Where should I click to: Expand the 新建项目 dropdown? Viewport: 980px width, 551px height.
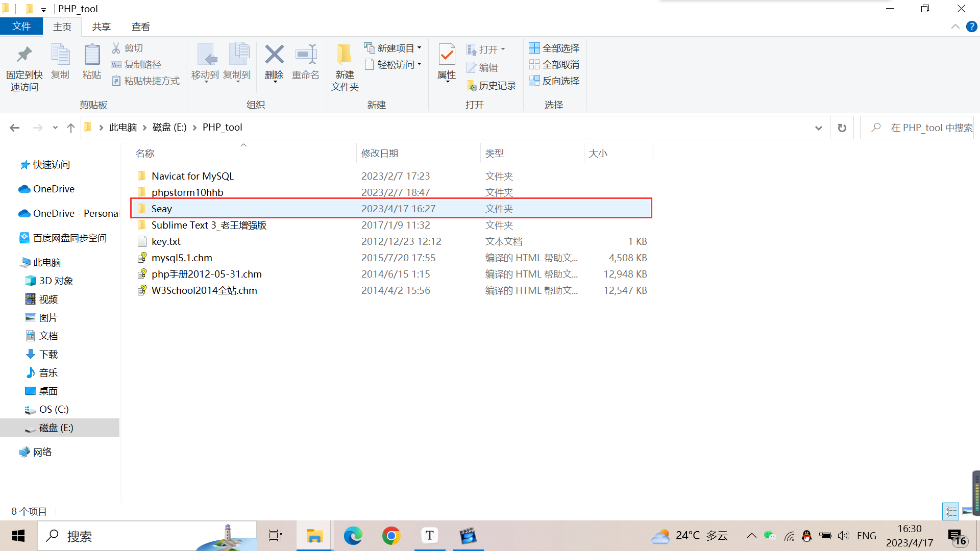click(392, 47)
